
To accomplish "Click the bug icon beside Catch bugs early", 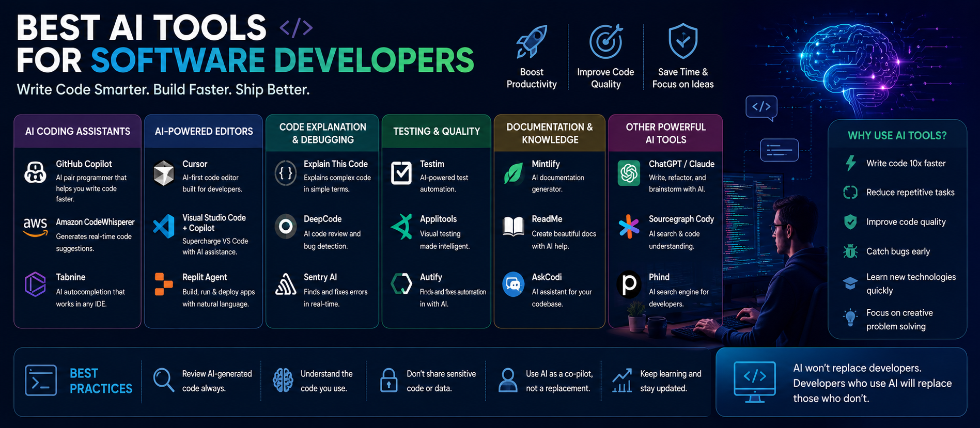I will click(850, 251).
